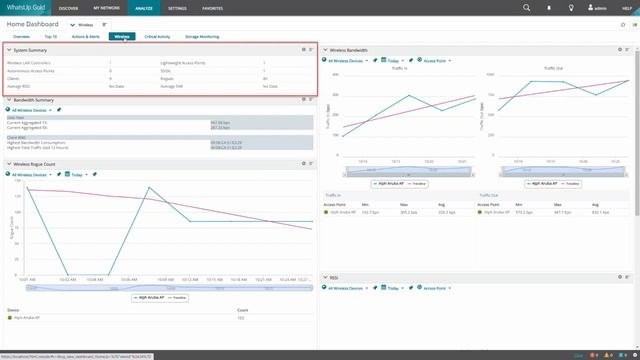Viewport: 640px width, 360px height.
Task: Click Alph Aruba AP in Traffic Out table
Action: point(497,212)
